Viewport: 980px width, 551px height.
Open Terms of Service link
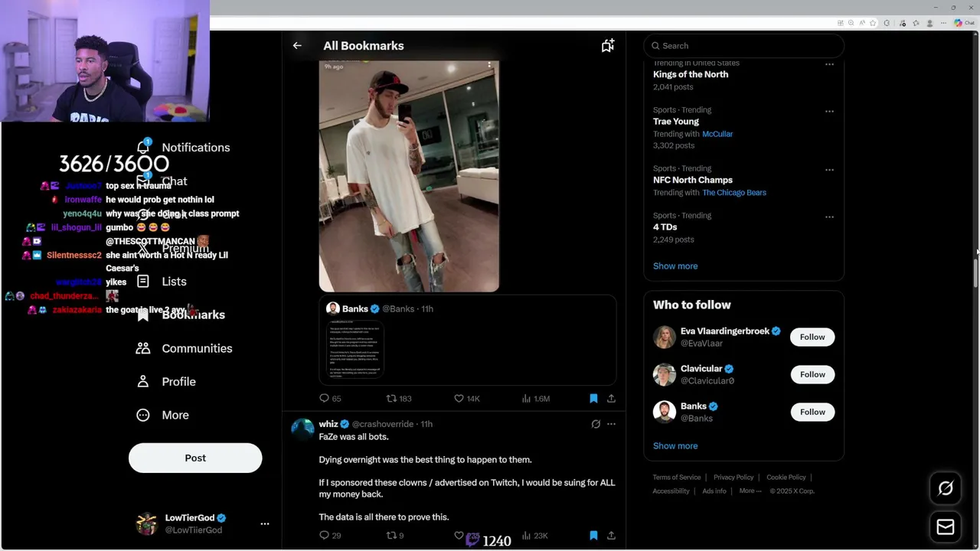coord(677,478)
